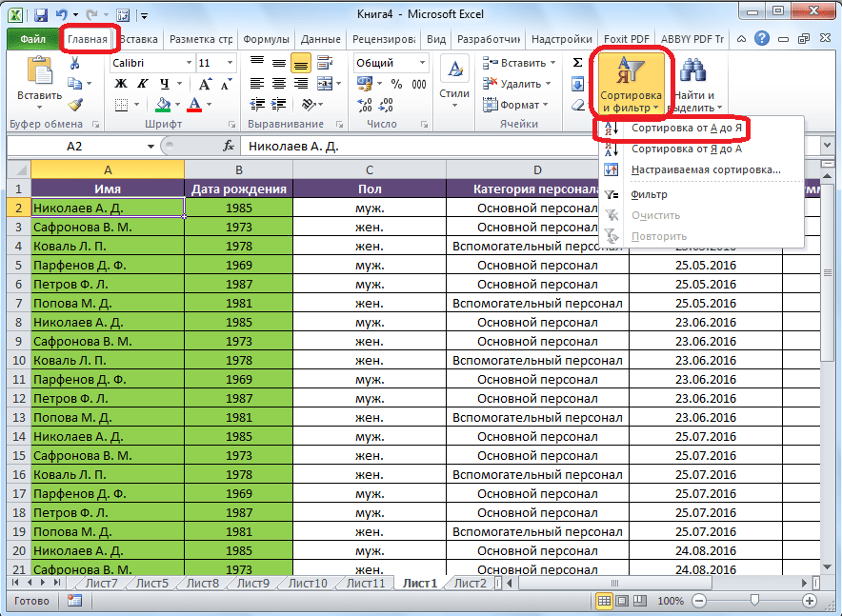Click the large Paste (Вставить) clipboard icon
The width and height of the screenshot is (842, 616).
[40, 72]
